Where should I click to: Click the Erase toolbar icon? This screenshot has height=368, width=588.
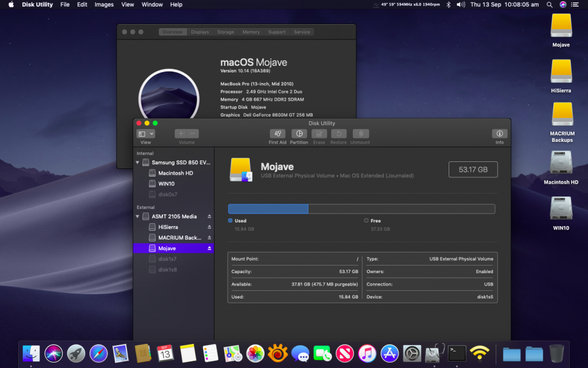click(x=319, y=134)
